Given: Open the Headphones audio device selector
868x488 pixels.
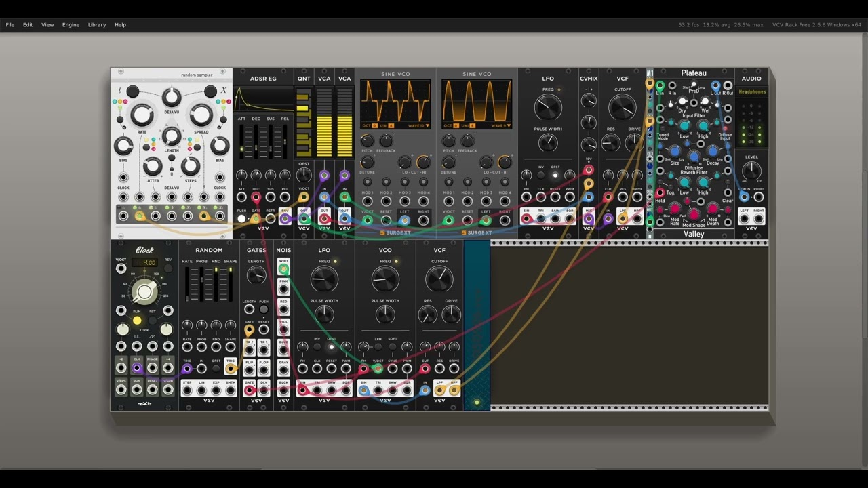Looking at the screenshot, I should 752,91.
